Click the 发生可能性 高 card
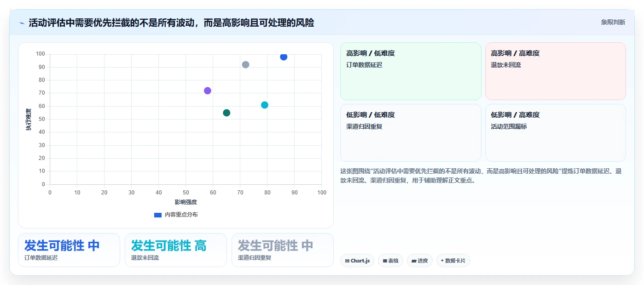 coord(176,250)
